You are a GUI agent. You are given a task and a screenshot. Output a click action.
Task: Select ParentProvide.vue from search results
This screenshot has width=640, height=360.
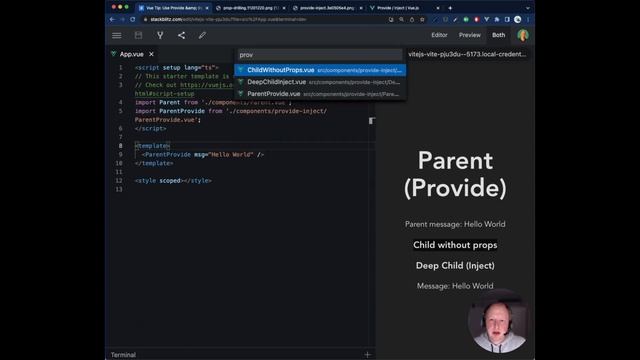320,94
